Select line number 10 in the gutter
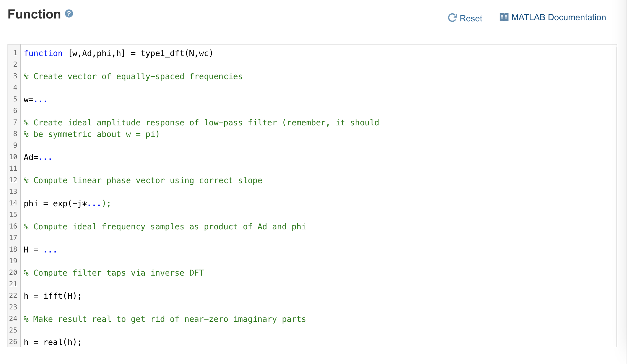627x364 pixels. click(13, 157)
